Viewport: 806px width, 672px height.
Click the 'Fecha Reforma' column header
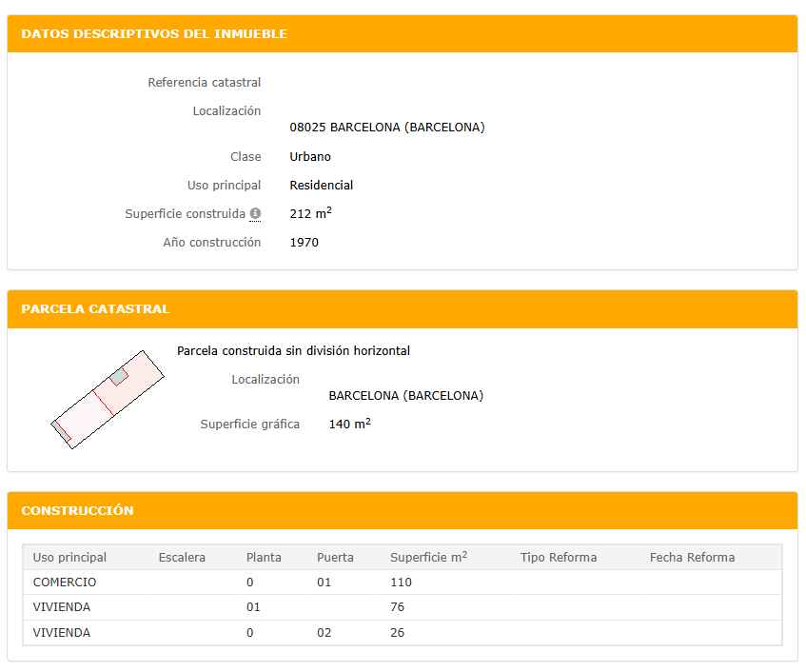[x=692, y=558]
